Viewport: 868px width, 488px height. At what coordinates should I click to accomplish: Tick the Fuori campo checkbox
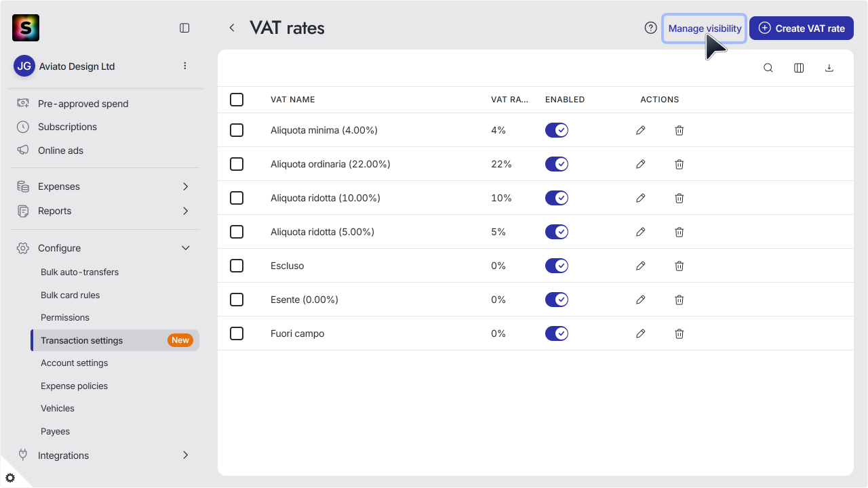tap(237, 333)
